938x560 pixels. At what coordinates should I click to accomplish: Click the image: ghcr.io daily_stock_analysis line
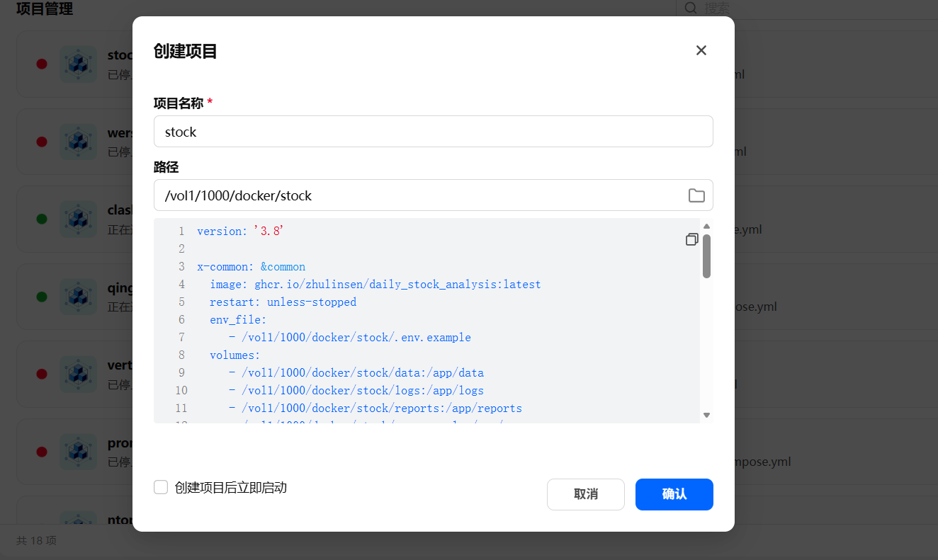[375, 285]
